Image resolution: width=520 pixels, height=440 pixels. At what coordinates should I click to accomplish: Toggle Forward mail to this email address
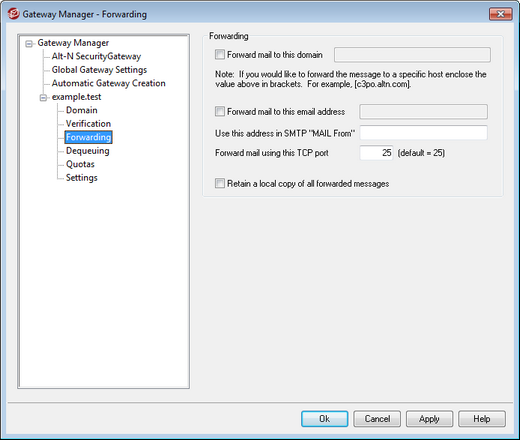[220, 111]
